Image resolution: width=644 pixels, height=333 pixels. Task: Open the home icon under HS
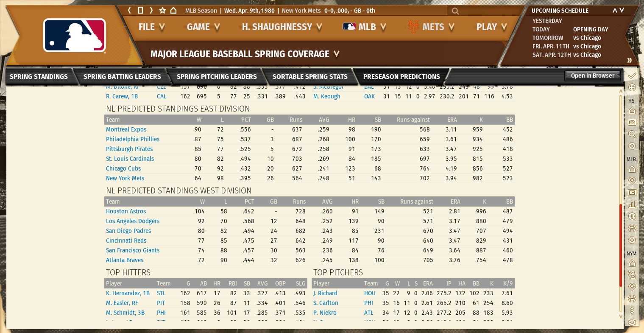coord(632,110)
